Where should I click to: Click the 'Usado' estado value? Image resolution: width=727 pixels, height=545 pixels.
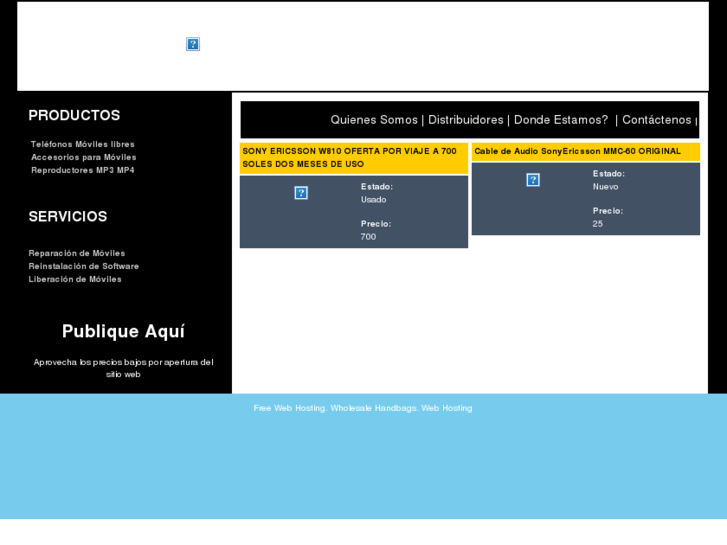click(x=374, y=200)
